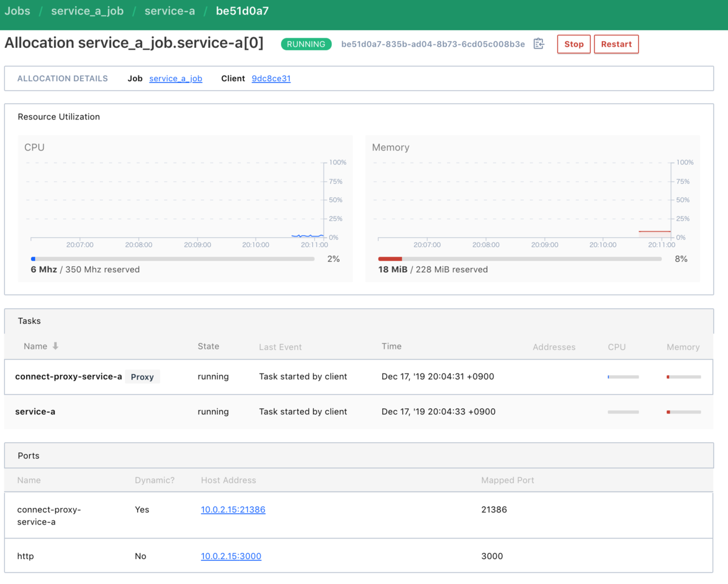The height and width of the screenshot is (584, 728).
Task: Open host address 10.0.2.15:21386
Action: click(x=233, y=509)
